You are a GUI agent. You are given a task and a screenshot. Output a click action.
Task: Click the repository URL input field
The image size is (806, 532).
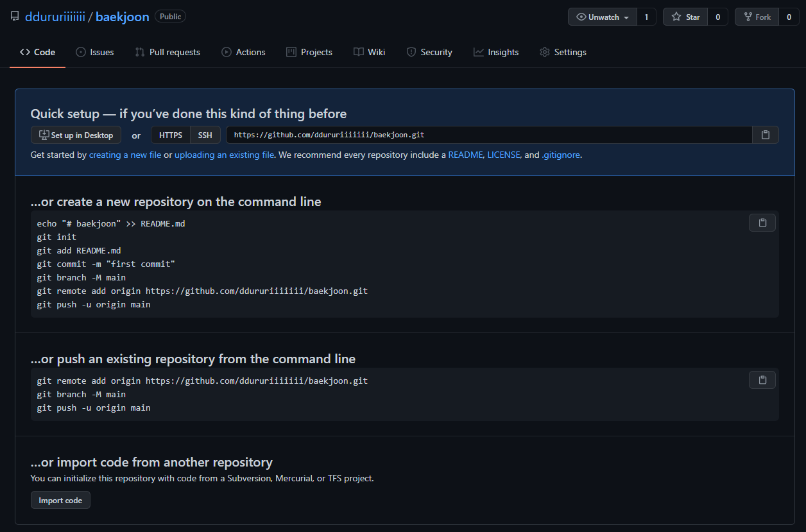(x=489, y=135)
